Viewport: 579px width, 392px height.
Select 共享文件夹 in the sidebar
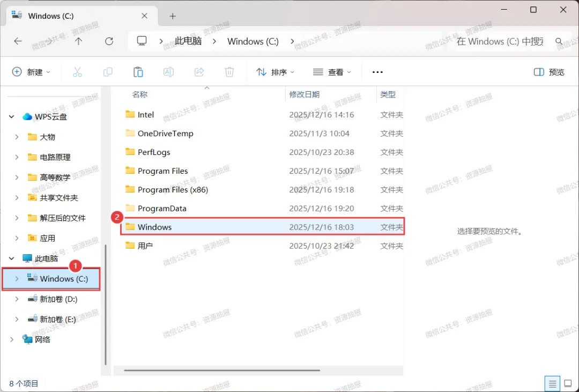click(x=59, y=198)
